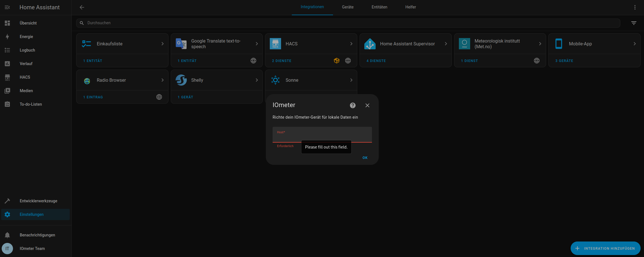Switch to the Geräte tab
This screenshot has height=257, width=644.
coord(348,7)
